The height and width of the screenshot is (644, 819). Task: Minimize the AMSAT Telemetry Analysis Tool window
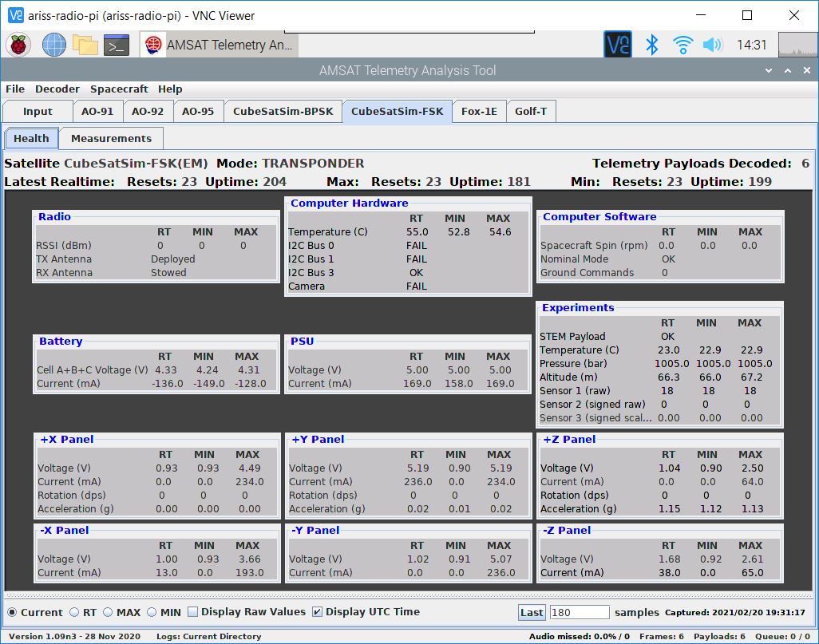point(769,70)
